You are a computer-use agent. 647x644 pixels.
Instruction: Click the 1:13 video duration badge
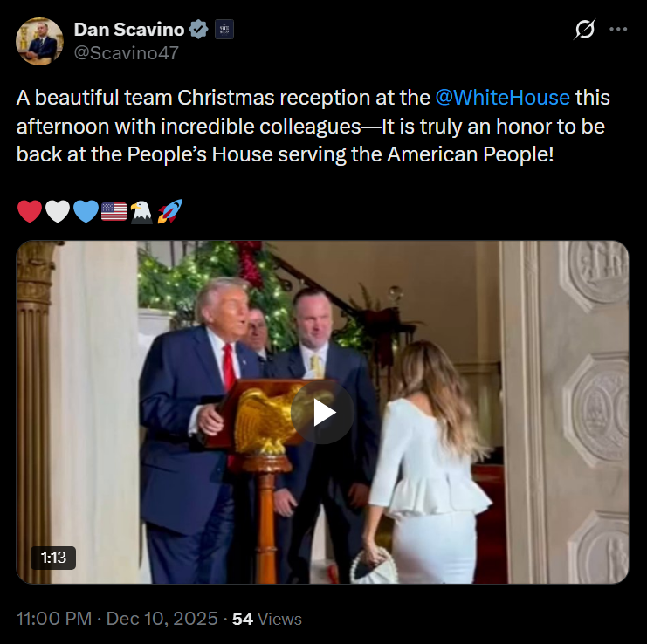coord(53,558)
